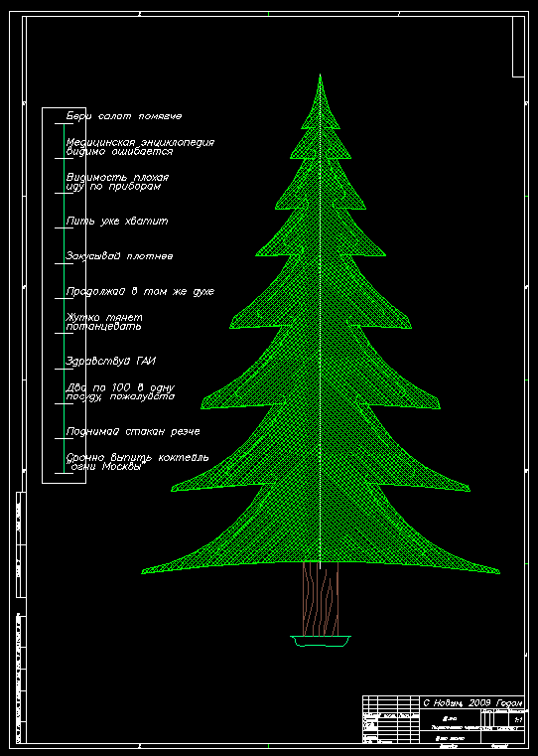Image resolution: width=538 pixels, height=756 pixels.
Task: Select the label "Поднимай стакан резче"
Action: tap(133, 431)
